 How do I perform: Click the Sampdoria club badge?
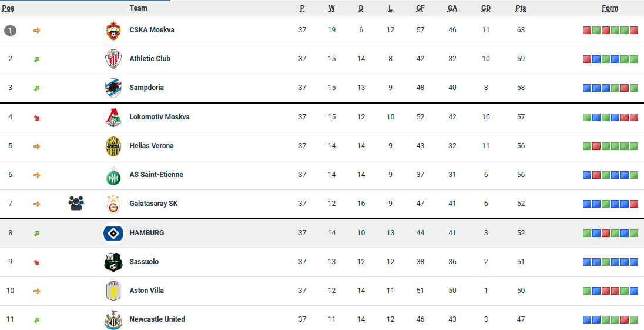[113, 88]
